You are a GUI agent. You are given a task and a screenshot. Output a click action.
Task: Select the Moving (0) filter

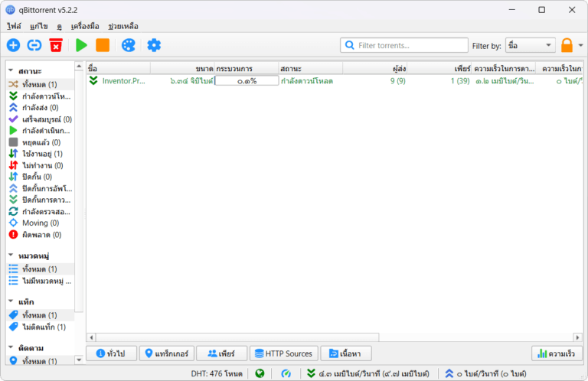pos(40,223)
